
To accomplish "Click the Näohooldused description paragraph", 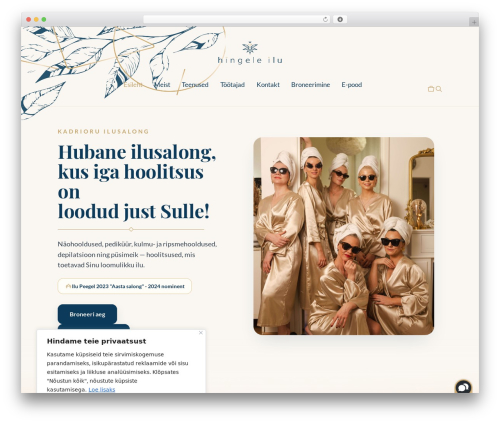I will 137,254.
